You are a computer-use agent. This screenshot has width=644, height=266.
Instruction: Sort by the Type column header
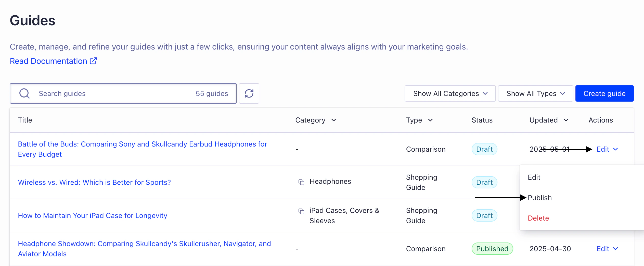[419, 120]
